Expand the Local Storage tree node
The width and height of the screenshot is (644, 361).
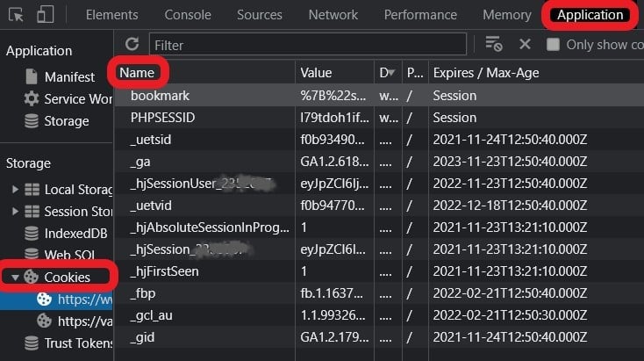pyautogui.click(x=15, y=190)
